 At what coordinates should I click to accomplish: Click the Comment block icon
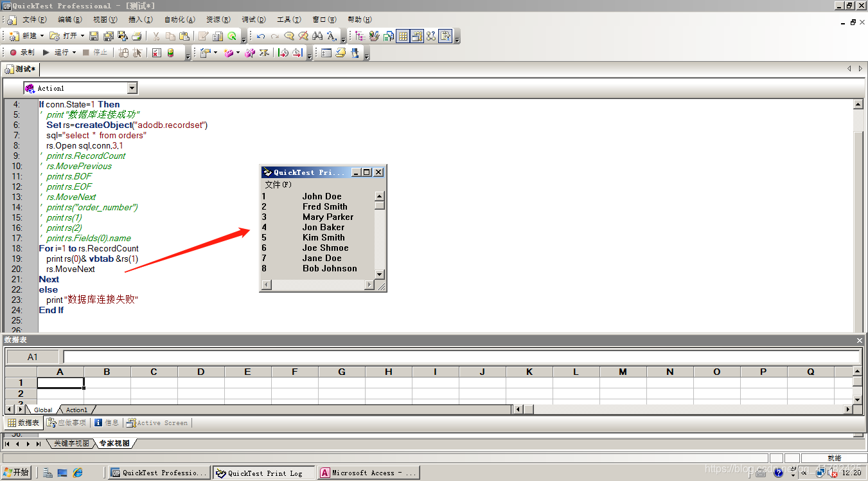tap(289, 36)
